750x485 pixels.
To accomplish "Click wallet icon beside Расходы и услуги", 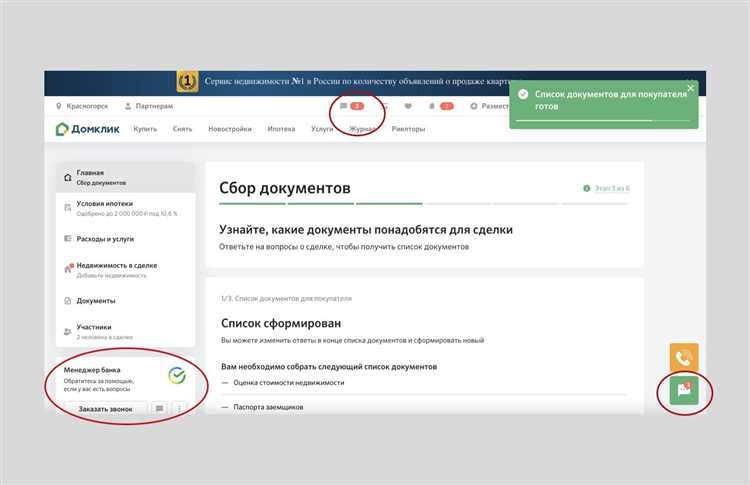I will 67,238.
